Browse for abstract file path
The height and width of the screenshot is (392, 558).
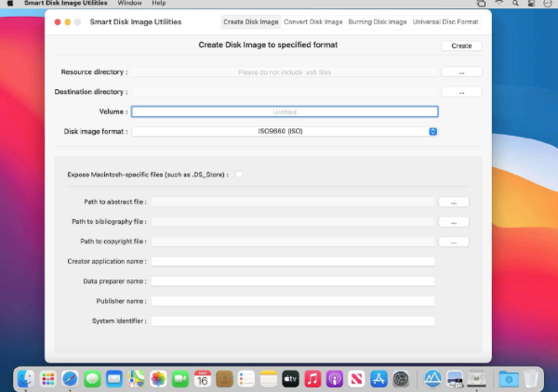pyautogui.click(x=454, y=203)
